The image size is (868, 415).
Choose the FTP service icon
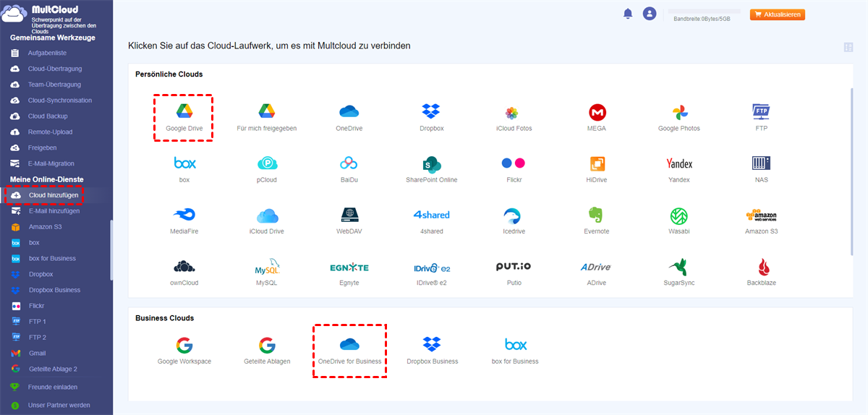(761, 111)
